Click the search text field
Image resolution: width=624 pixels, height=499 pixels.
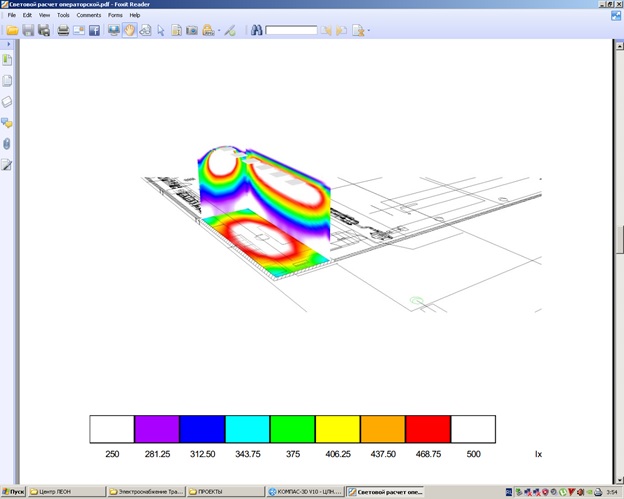pos(291,30)
